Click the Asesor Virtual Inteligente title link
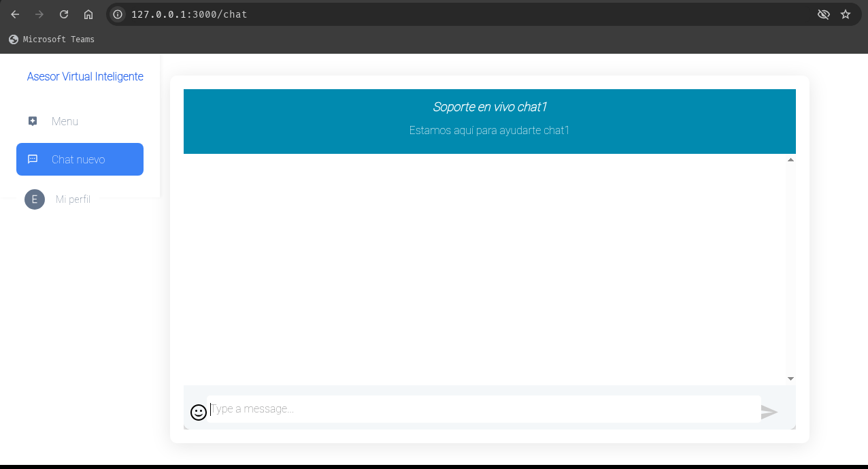The width and height of the screenshot is (868, 469). coord(85,77)
